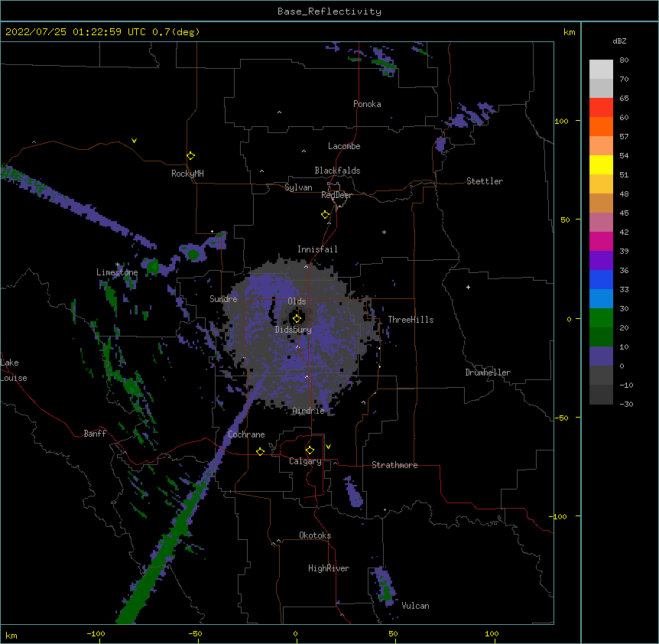The height and width of the screenshot is (644, 659).
Task: Click the yellow radar-site diamond below Olds
Action: (297, 319)
